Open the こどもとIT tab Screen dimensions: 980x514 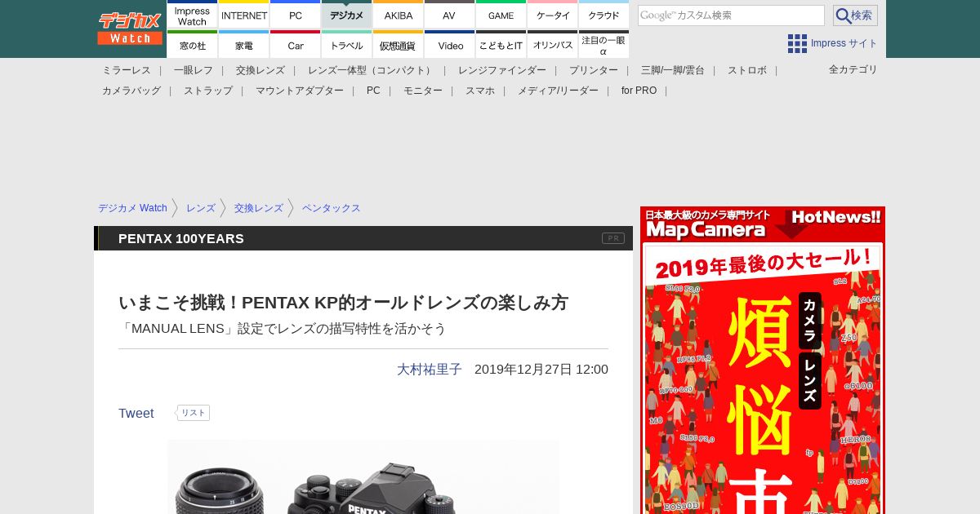(501, 44)
